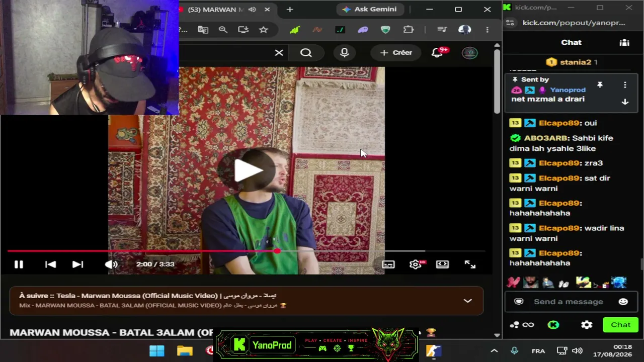The width and height of the screenshot is (644, 362).
Task: Close the MARWAN browser tab
Action: [267, 10]
